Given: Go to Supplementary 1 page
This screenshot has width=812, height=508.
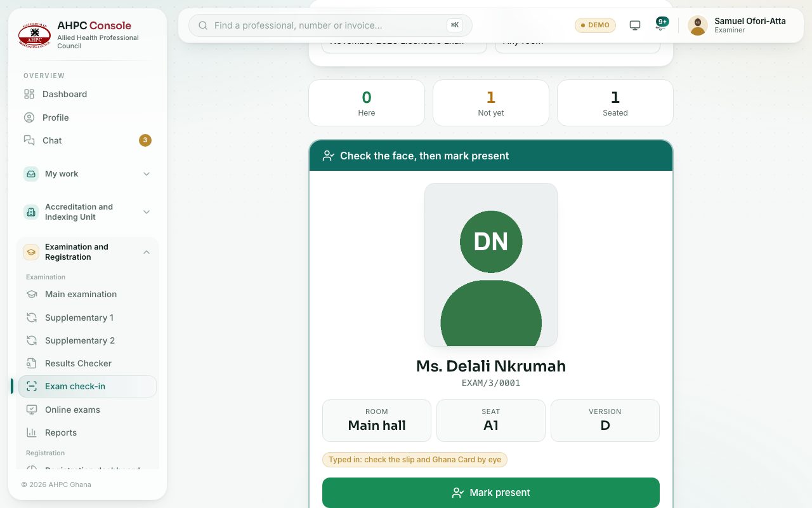Looking at the screenshot, I should pos(88,317).
